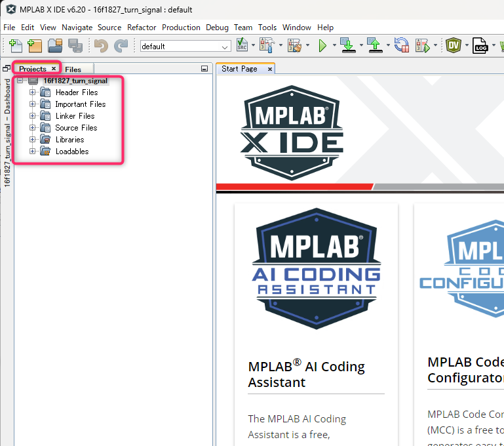Open the Window menu
Screen dimensions: 504x446
(x=297, y=28)
